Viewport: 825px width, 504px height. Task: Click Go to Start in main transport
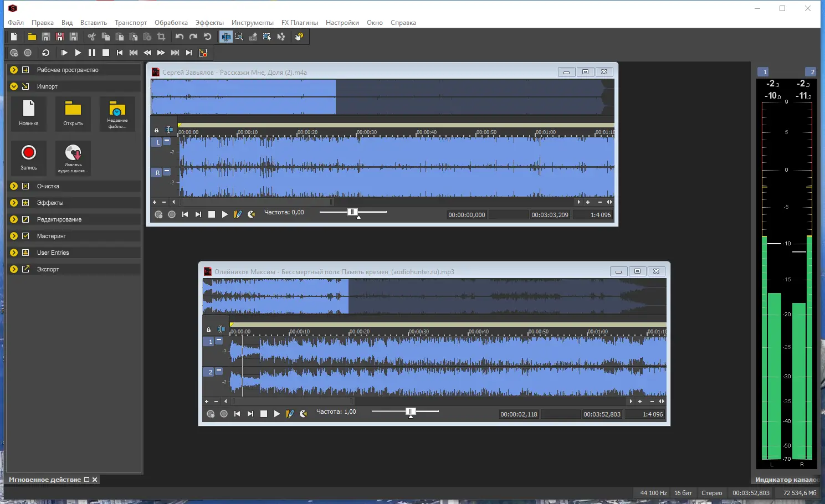120,53
